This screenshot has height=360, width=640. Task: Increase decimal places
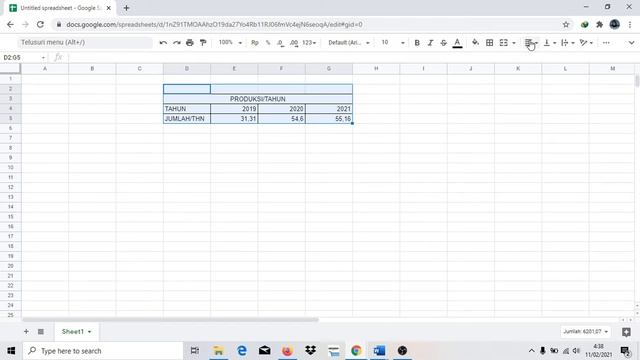click(x=294, y=42)
